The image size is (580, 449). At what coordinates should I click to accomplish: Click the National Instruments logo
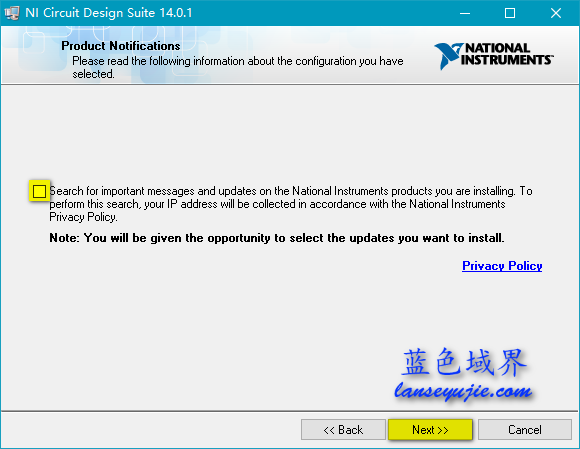click(494, 55)
